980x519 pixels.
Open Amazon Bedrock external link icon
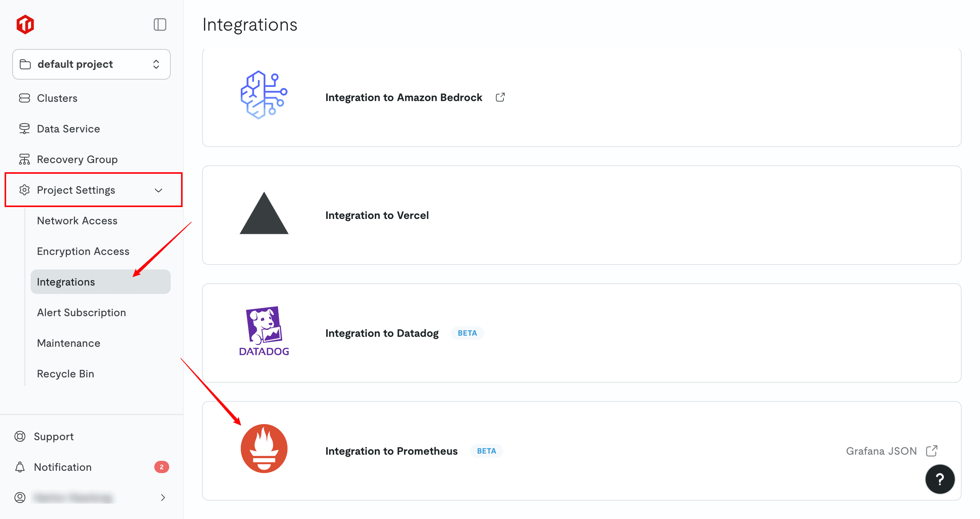500,98
